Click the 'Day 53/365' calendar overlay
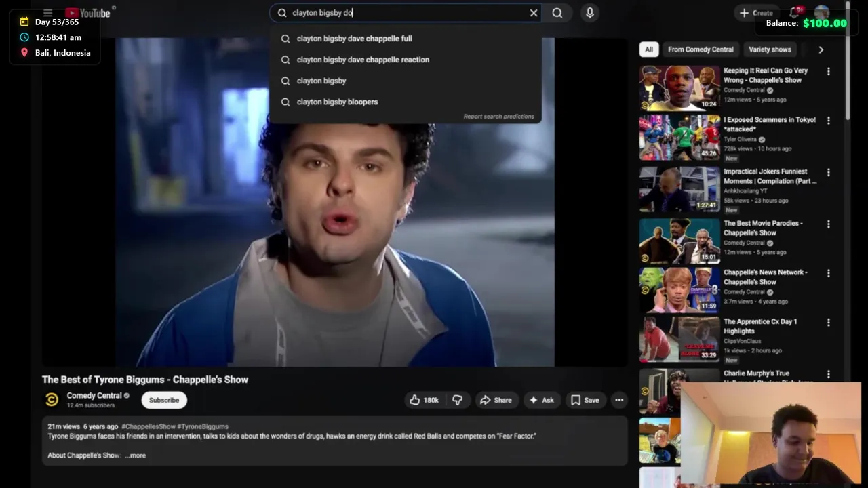 [x=50, y=22]
